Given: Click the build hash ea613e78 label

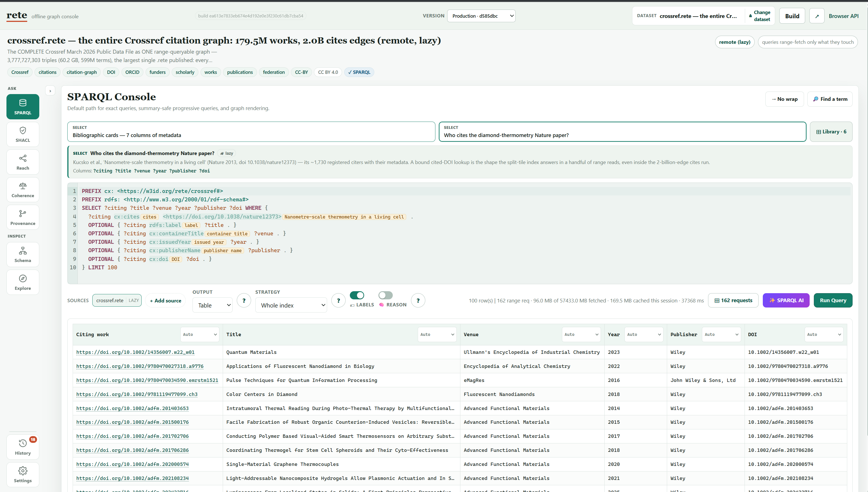Looking at the screenshot, I should tap(251, 16).
